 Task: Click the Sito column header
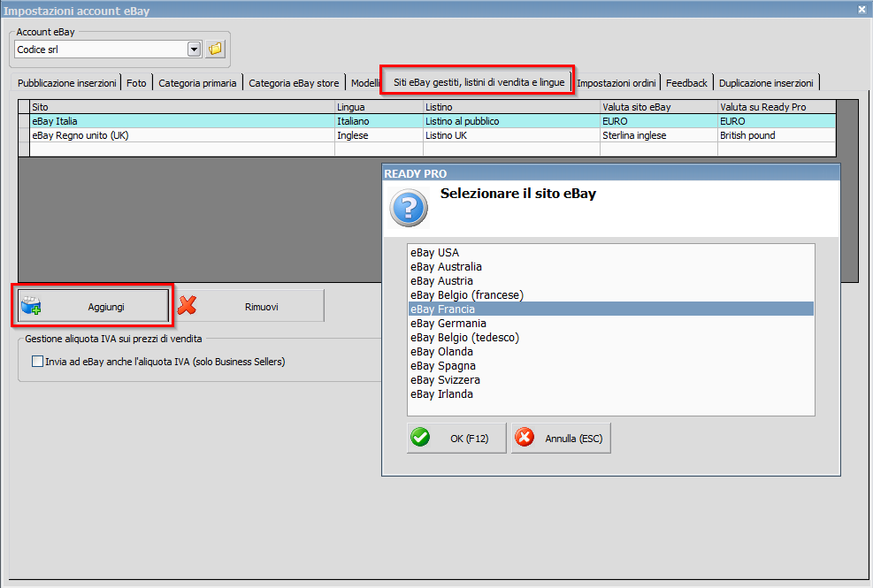pyautogui.click(x=182, y=107)
